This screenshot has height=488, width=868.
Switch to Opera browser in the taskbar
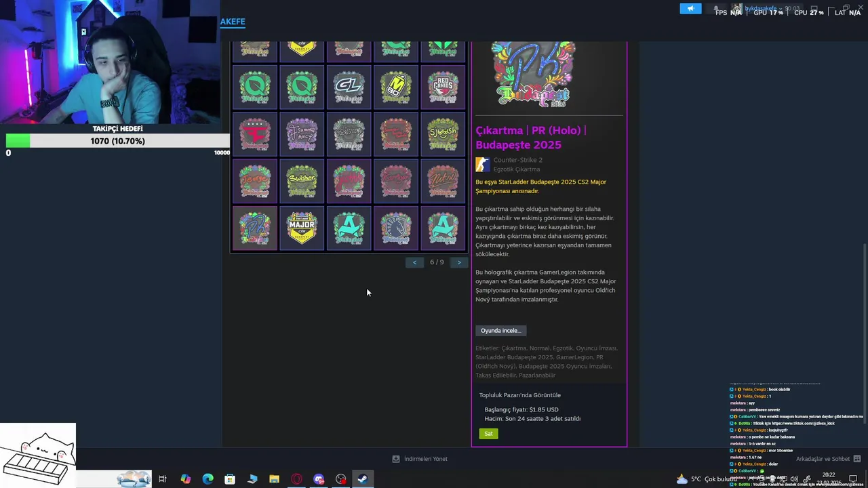click(296, 479)
